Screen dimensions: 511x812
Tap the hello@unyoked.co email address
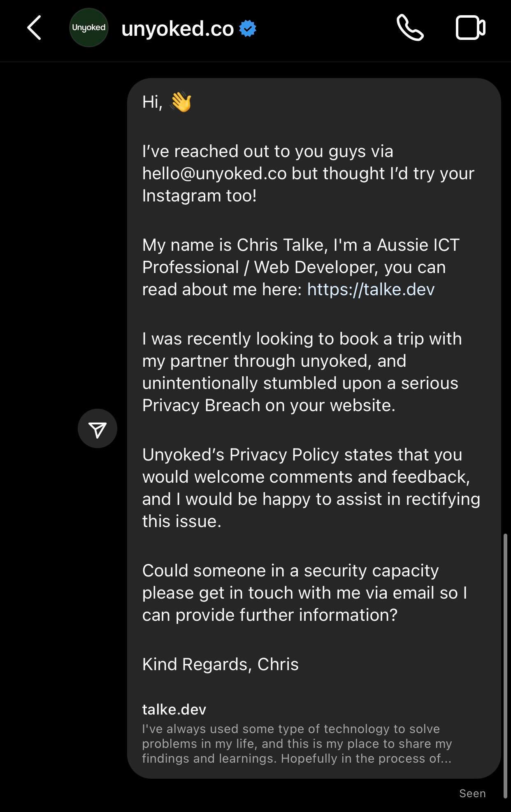(214, 174)
